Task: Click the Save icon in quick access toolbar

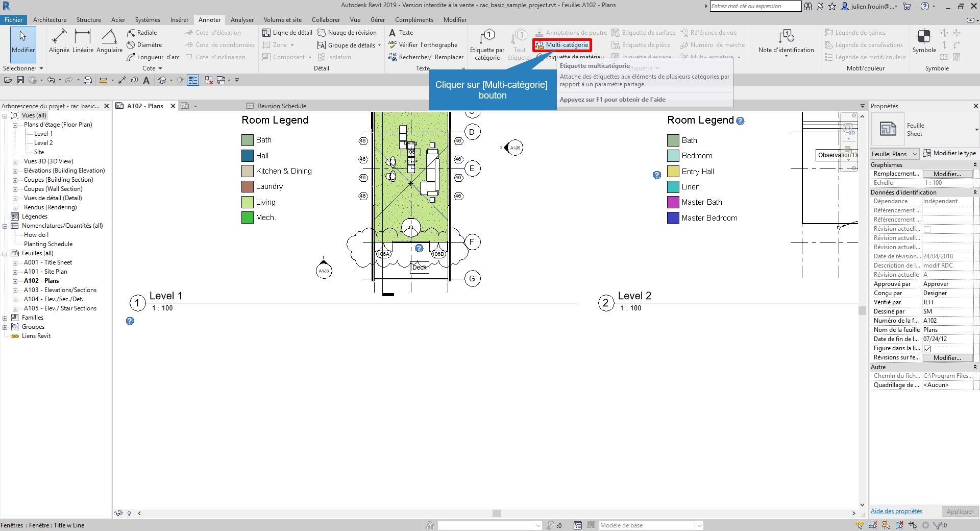Action: pyautogui.click(x=20, y=80)
